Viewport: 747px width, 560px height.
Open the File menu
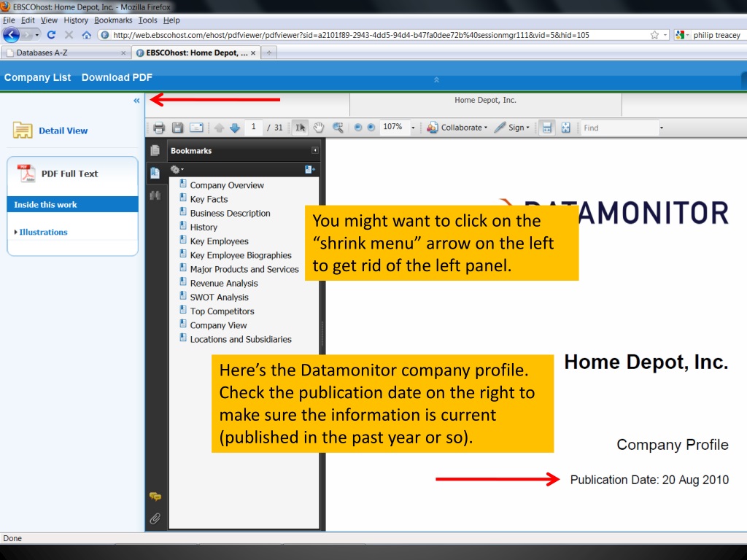point(9,20)
